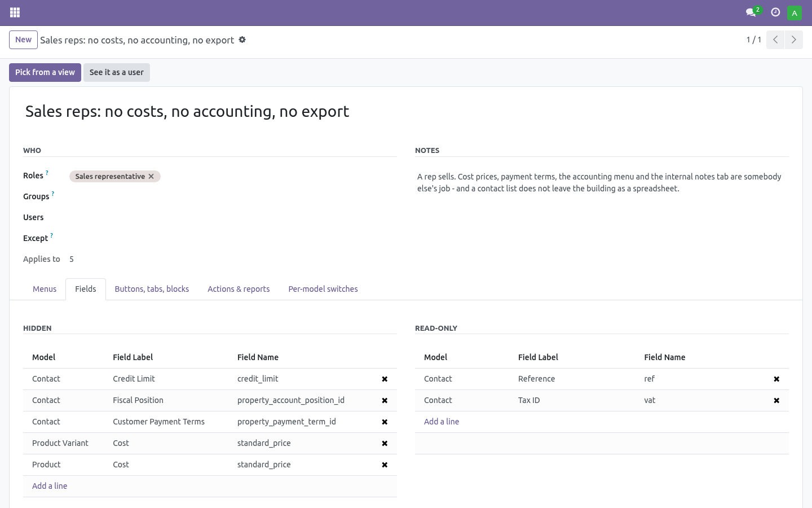Screen dimensions: 812x508
Task: Open the activities clock icon
Action: pos(775,12)
